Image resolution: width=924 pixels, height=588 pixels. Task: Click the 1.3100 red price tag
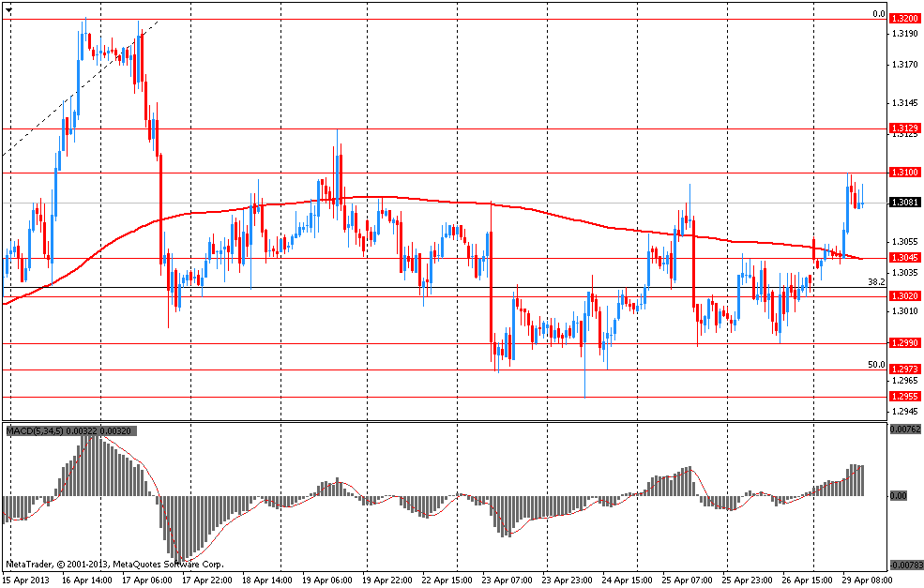(904, 173)
